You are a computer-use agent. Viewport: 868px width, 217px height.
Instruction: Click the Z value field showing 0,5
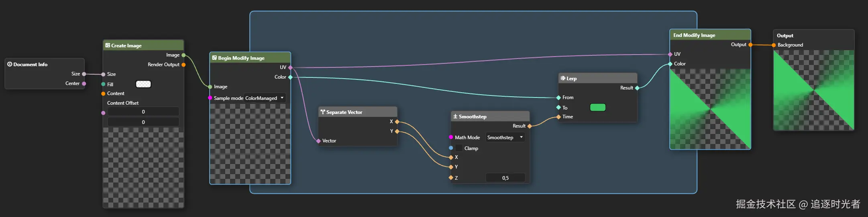(505, 178)
